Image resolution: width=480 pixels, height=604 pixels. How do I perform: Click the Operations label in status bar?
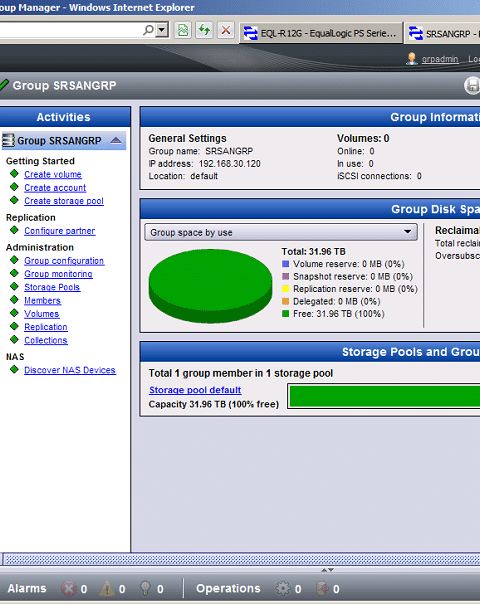(228, 588)
